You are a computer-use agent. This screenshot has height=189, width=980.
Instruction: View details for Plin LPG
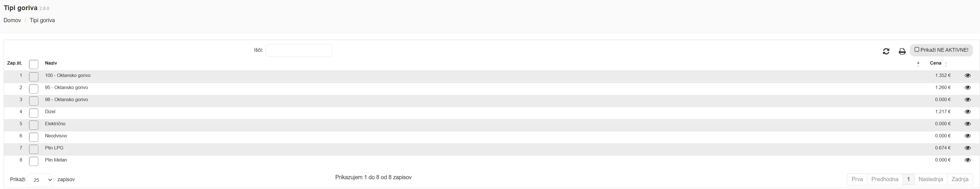point(967,148)
